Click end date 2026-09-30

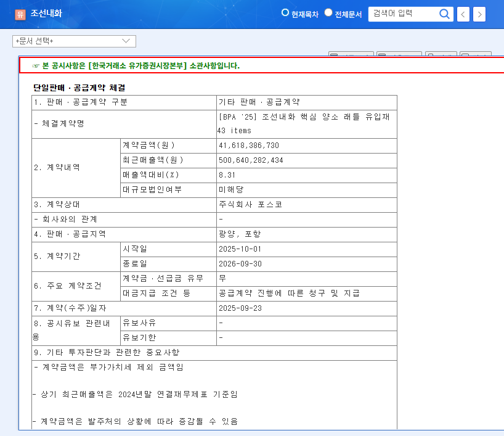point(307,264)
